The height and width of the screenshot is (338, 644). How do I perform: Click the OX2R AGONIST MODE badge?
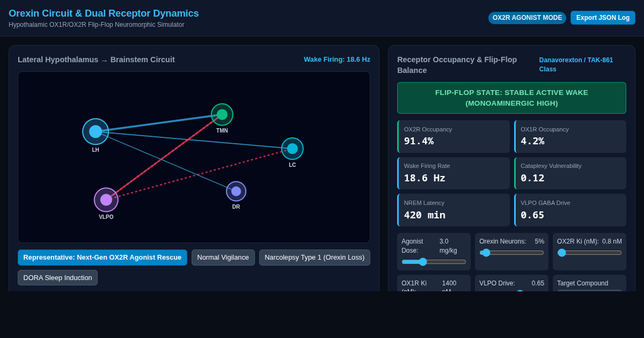527,18
